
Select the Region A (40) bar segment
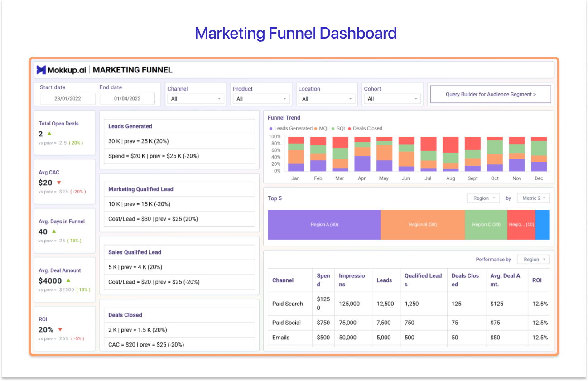point(324,225)
